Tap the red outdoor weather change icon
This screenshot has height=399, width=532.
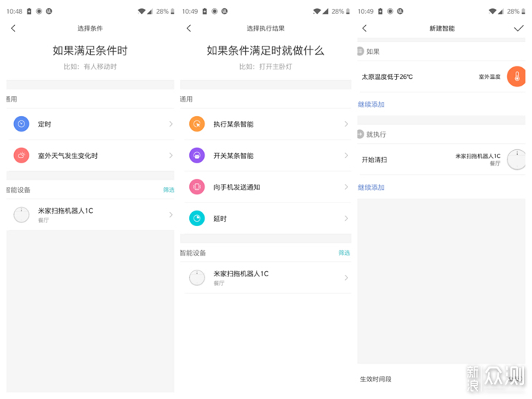coord(21,156)
